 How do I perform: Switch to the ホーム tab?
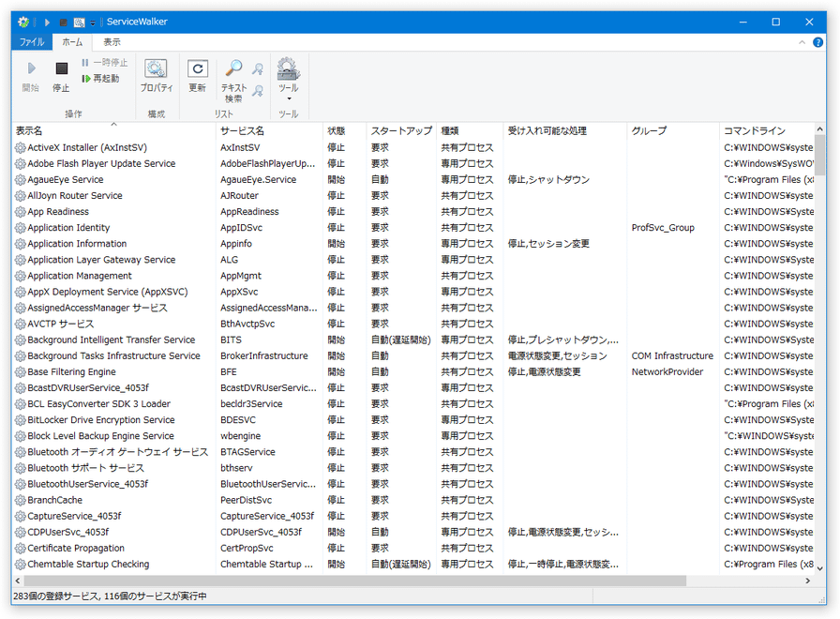point(72,42)
